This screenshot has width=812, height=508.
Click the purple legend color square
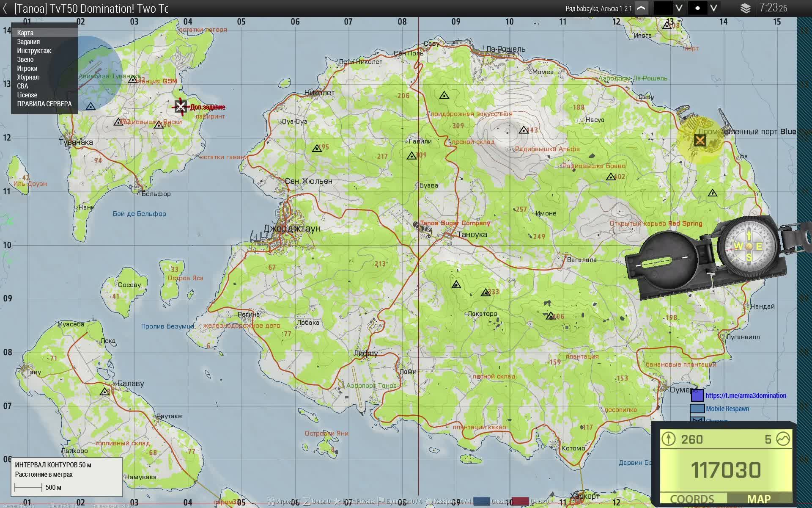coord(697,395)
